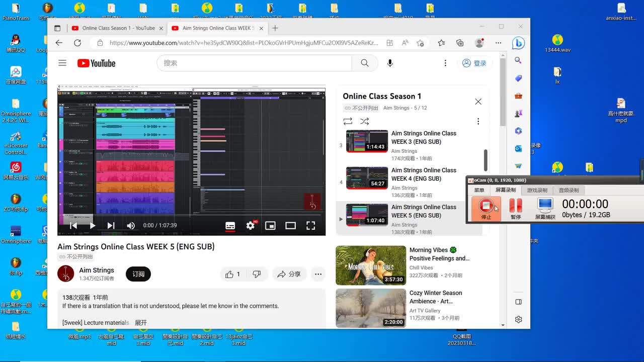The image size is (644, 362).
Task: Enter fullscreen in the video player
Action: click(310, 226)
